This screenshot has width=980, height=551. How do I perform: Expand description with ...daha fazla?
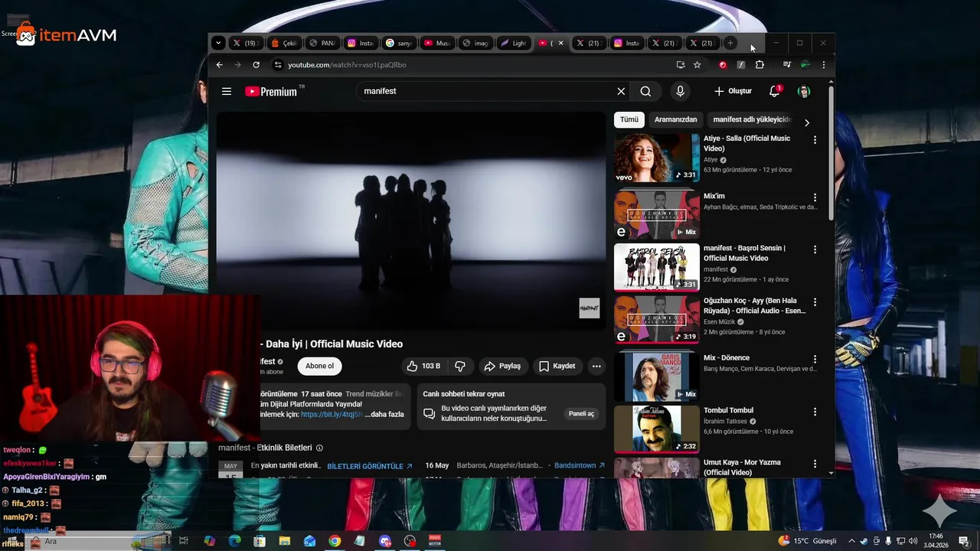[384, 414]
